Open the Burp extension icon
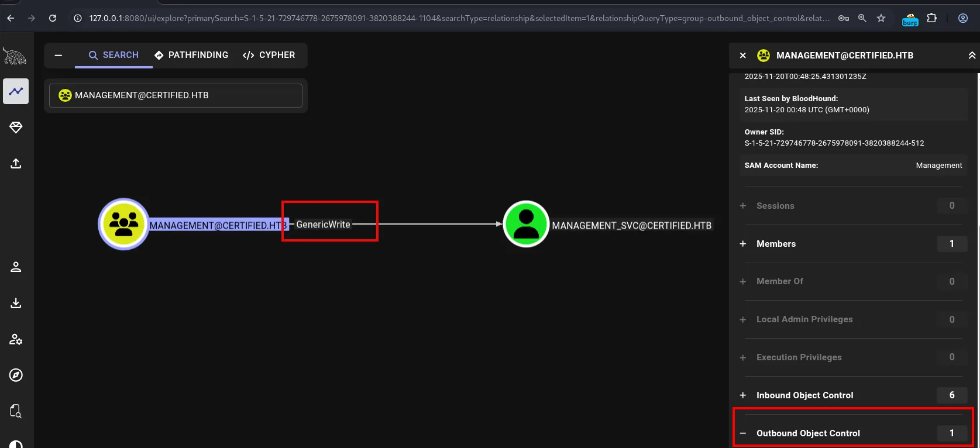Image resolution: width=980 pixels, height=448 pixels. (910, 19)
